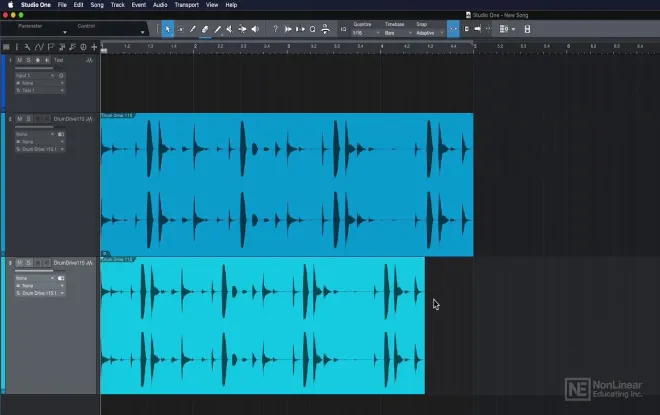Open the Song menu

(x=97, y=5)
